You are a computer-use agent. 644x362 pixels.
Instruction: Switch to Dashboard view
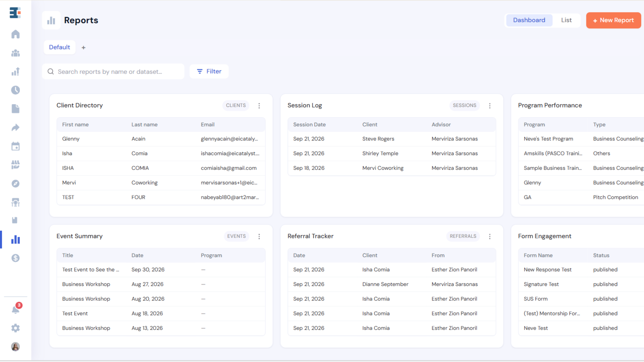[x=529, y=20]
